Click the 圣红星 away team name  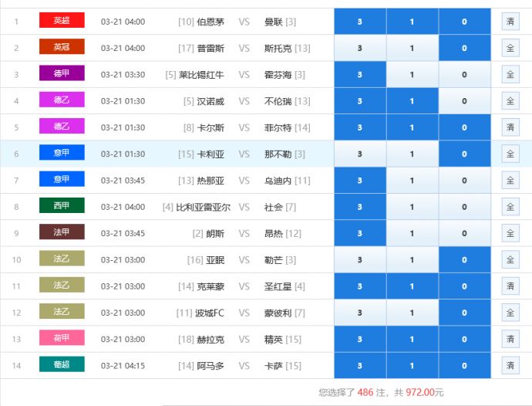[x=278, y=286]
